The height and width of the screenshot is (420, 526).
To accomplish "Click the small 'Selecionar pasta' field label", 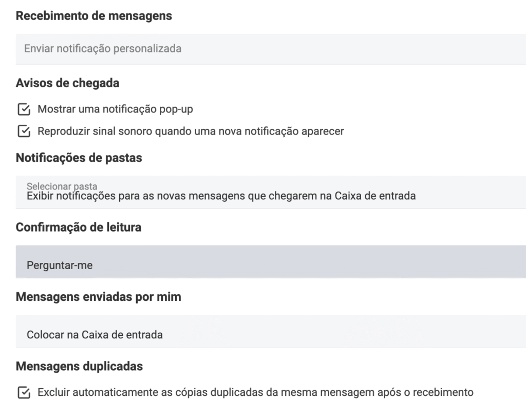I will pyautogui.click(x=62, y=186).
